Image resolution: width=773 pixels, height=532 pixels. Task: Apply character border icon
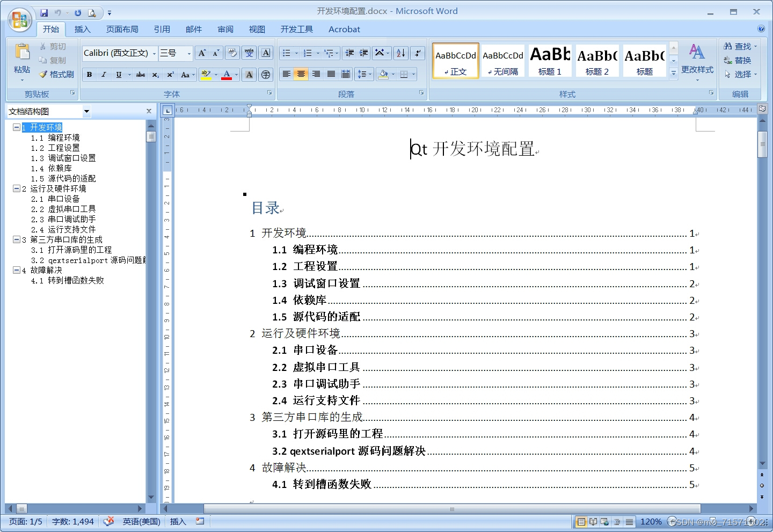[266, 53]
